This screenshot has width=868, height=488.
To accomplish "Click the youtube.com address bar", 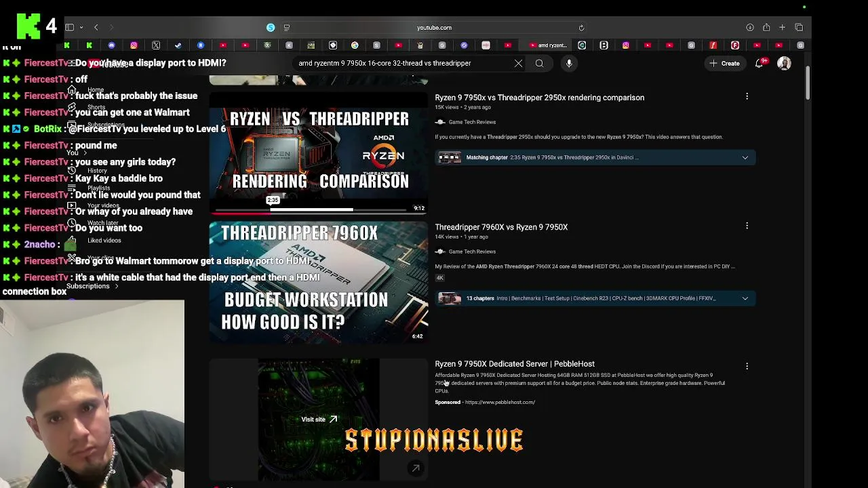I will (x=434, y=27).
